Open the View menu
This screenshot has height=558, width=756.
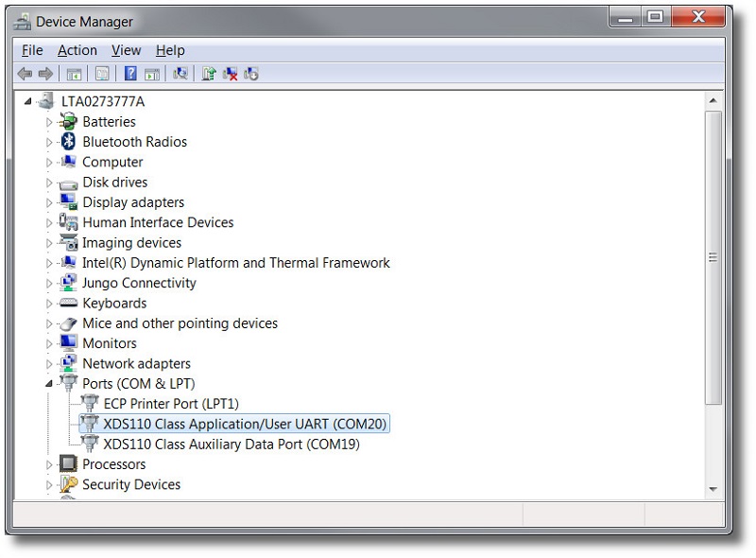(x=126, y=49)
